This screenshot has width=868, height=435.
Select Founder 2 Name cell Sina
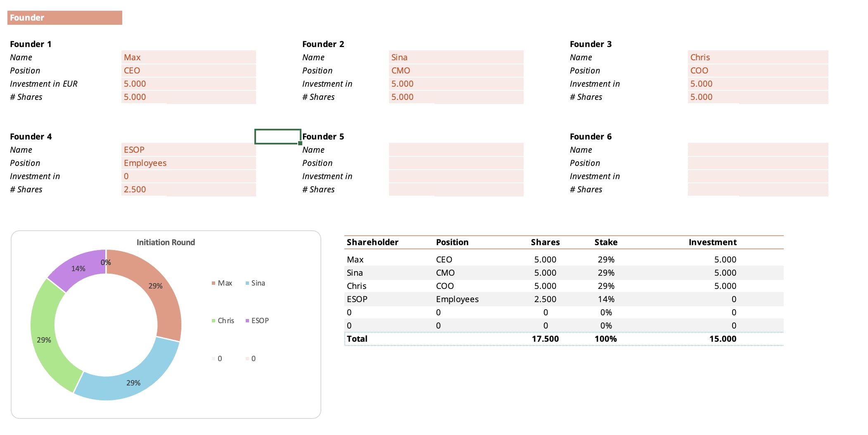[456, 57]
